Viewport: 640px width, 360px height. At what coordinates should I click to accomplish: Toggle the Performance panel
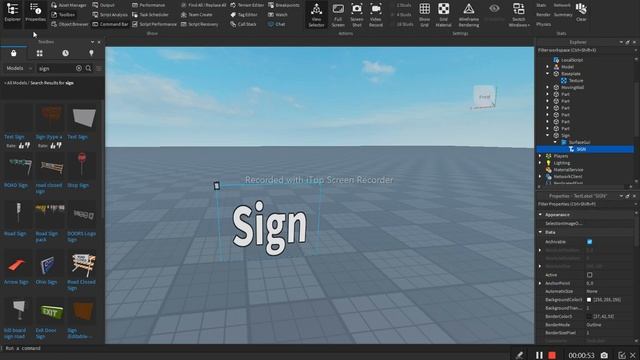pyautogui.click(x=148, y=5)
